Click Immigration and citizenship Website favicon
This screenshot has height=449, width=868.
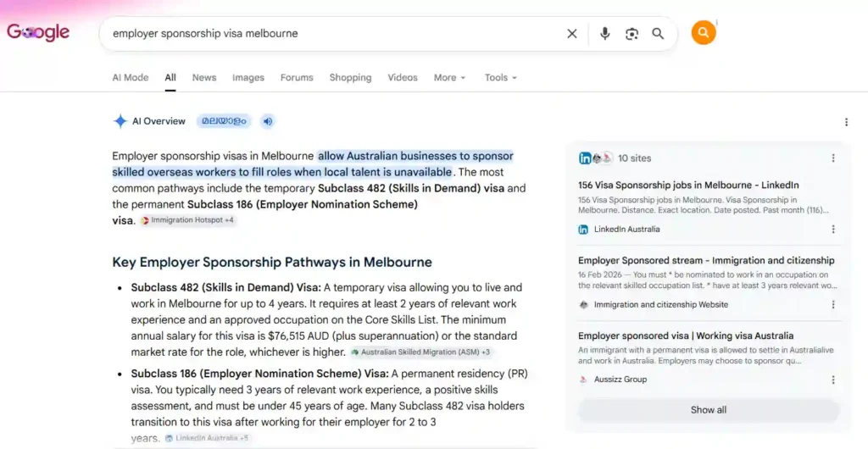[583, 305]
